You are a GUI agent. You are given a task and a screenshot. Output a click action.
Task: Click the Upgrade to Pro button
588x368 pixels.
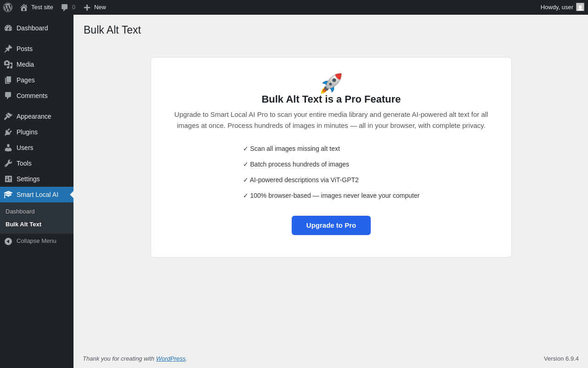[331, 225]
